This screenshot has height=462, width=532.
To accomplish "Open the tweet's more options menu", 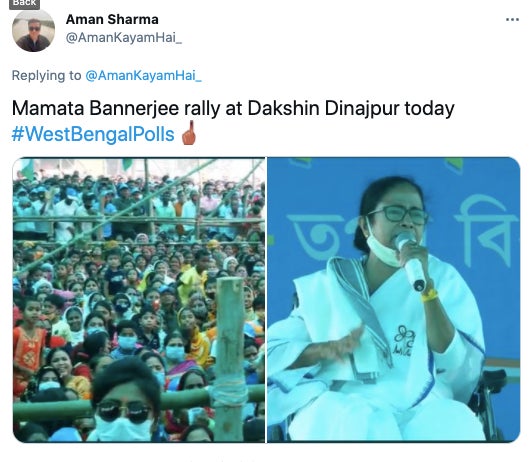I will click(x=512, y=20).
